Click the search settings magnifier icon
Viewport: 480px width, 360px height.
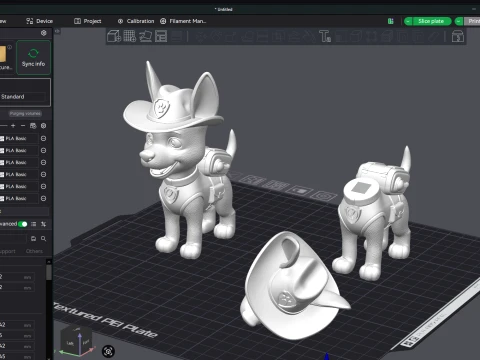tap(44, 239)
